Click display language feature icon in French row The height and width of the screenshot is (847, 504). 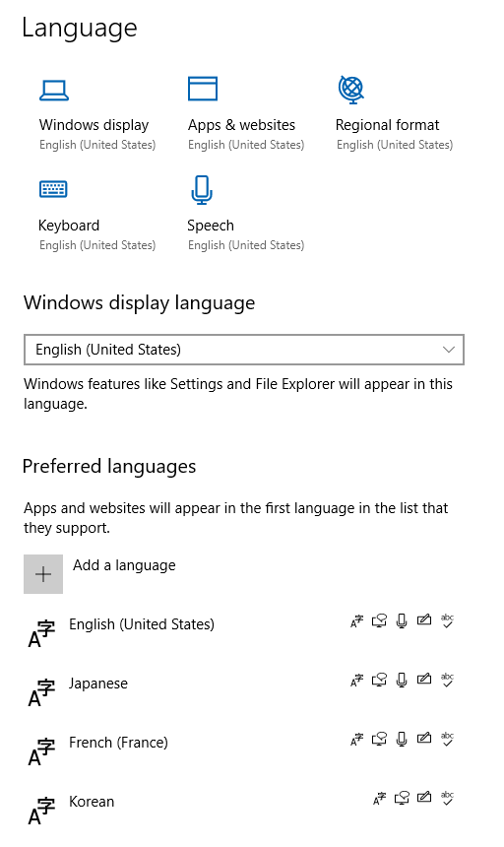pos(356,739)
